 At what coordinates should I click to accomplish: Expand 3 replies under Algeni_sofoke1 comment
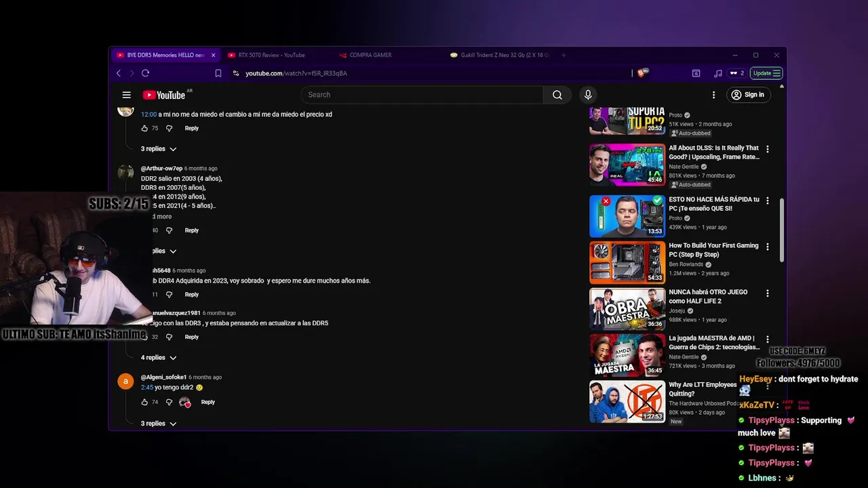point(159,424)
